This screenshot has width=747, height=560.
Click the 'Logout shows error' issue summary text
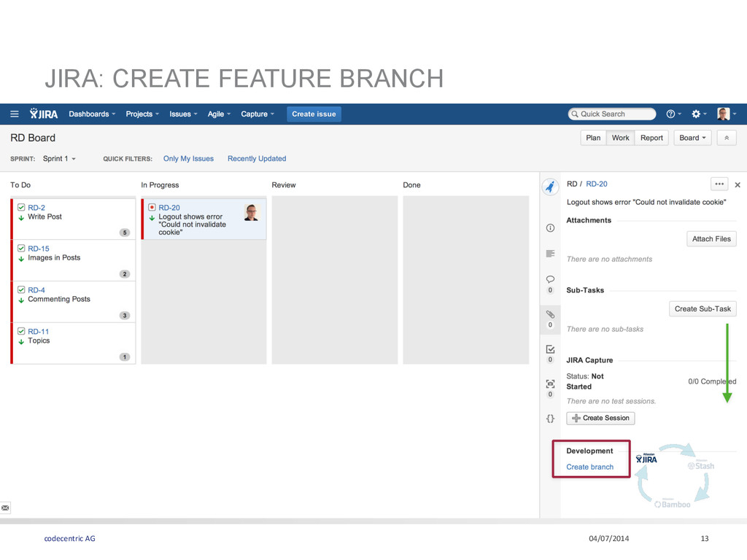pos(646,202)
